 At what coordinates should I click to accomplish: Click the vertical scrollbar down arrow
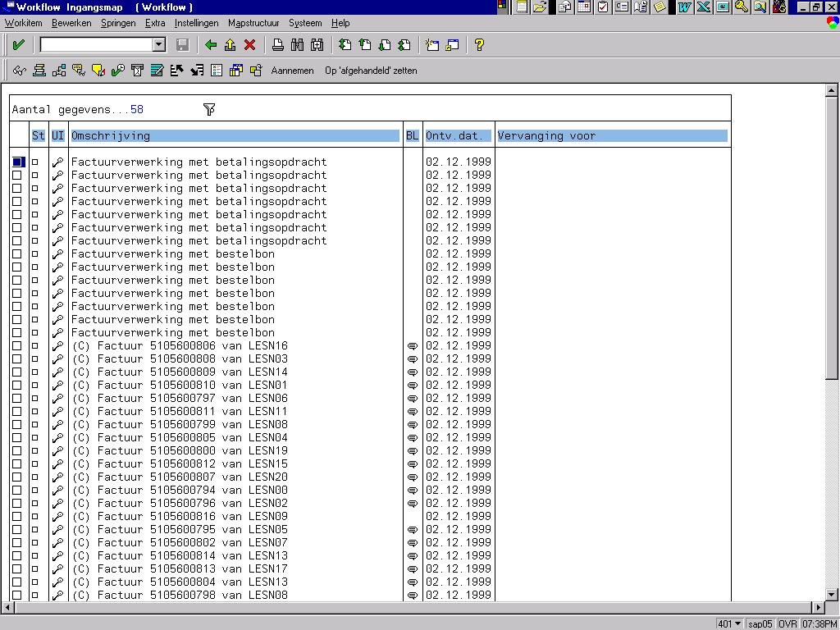tap(832, 594)
